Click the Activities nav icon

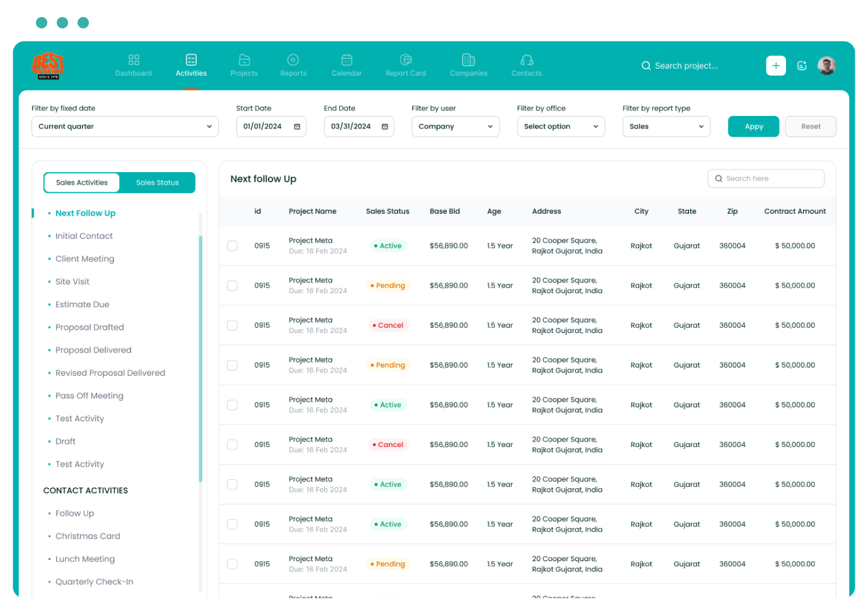[x=191, y=60]
